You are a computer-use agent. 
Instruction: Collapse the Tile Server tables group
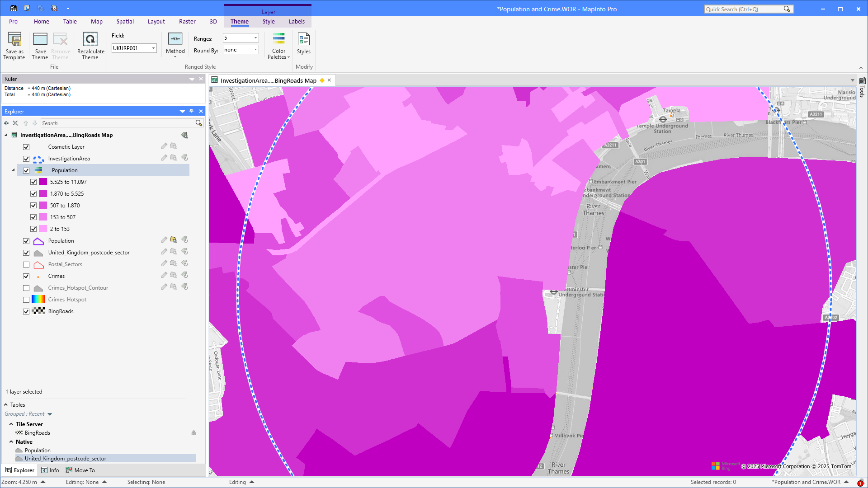click(11, 424)
